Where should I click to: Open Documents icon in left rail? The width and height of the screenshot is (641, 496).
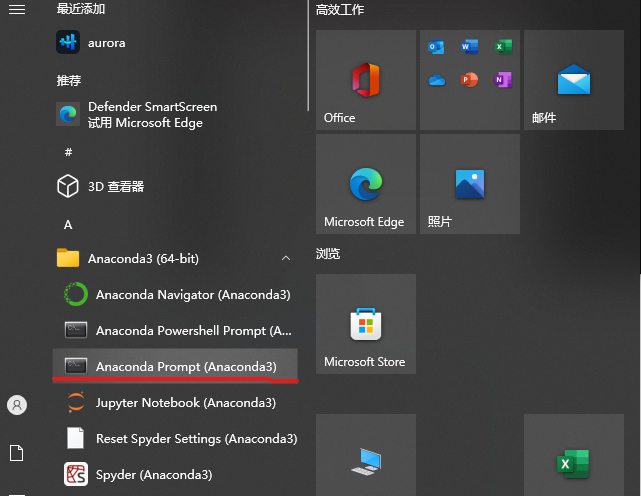(17, 453)
